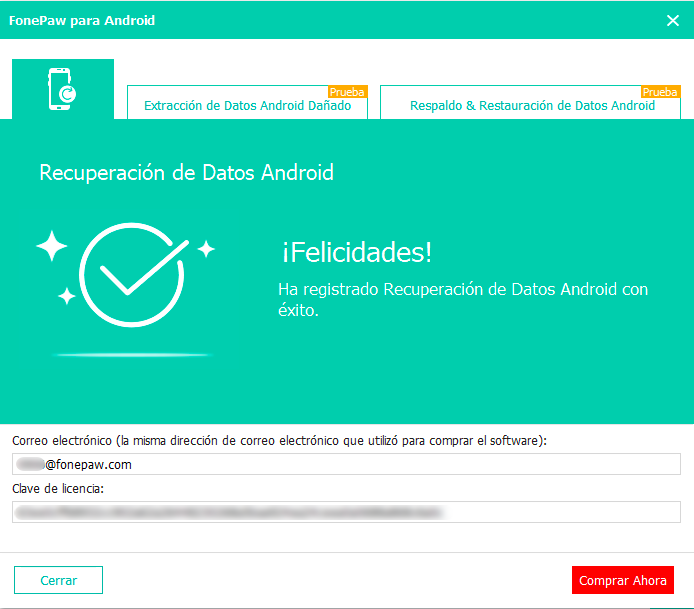Focus the Clave de licencia input field
Viewport: 694px width, 609px height.
point(346,512)
